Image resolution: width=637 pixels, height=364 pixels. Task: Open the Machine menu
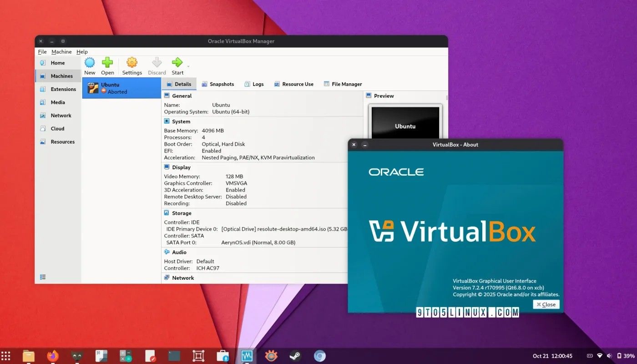point(61,51)
